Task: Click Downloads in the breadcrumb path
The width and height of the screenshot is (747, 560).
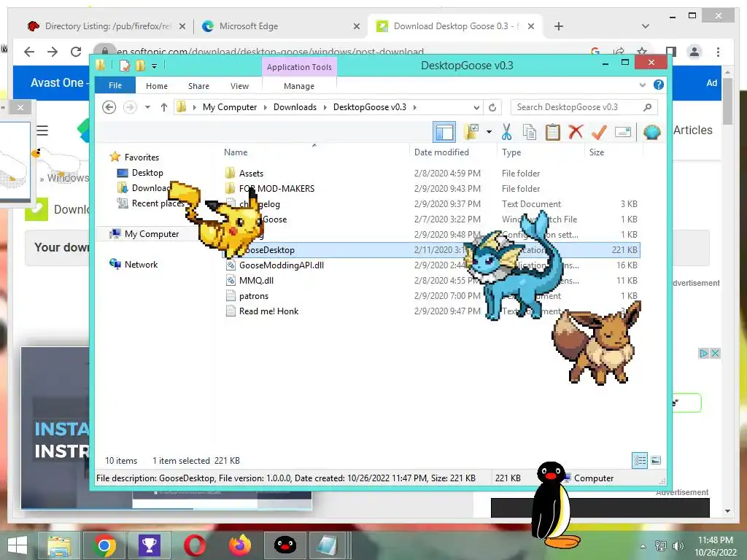Action: click(295, 107)
